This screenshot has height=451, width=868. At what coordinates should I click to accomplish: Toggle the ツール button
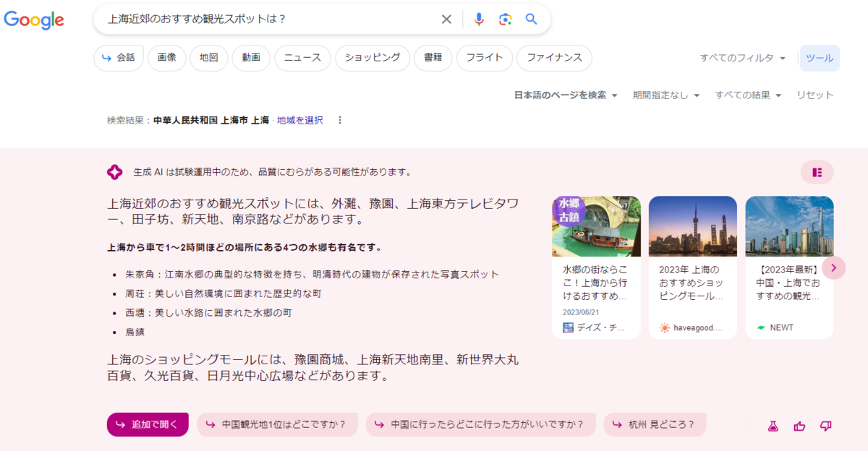820,58
